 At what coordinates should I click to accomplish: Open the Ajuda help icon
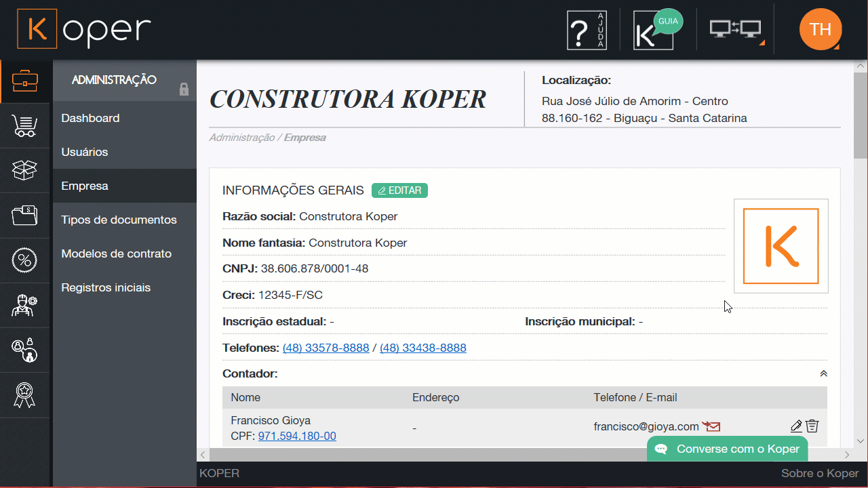point(587,30)
